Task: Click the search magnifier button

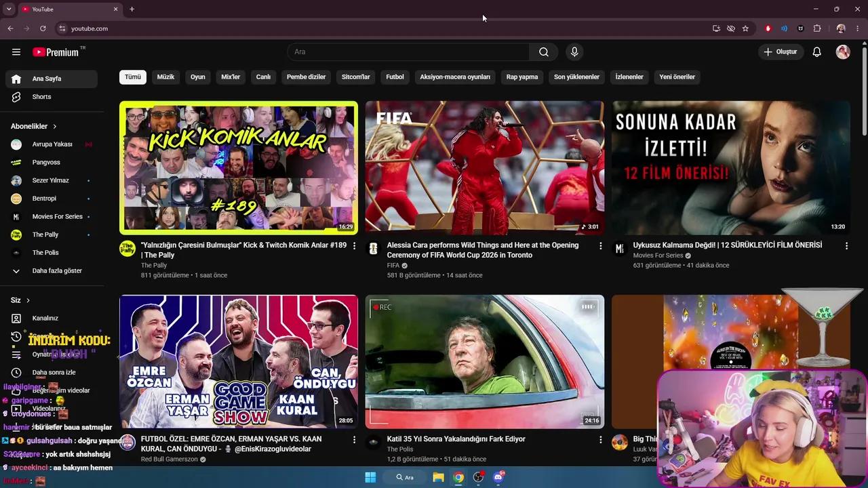Action: tap(544, 52)
